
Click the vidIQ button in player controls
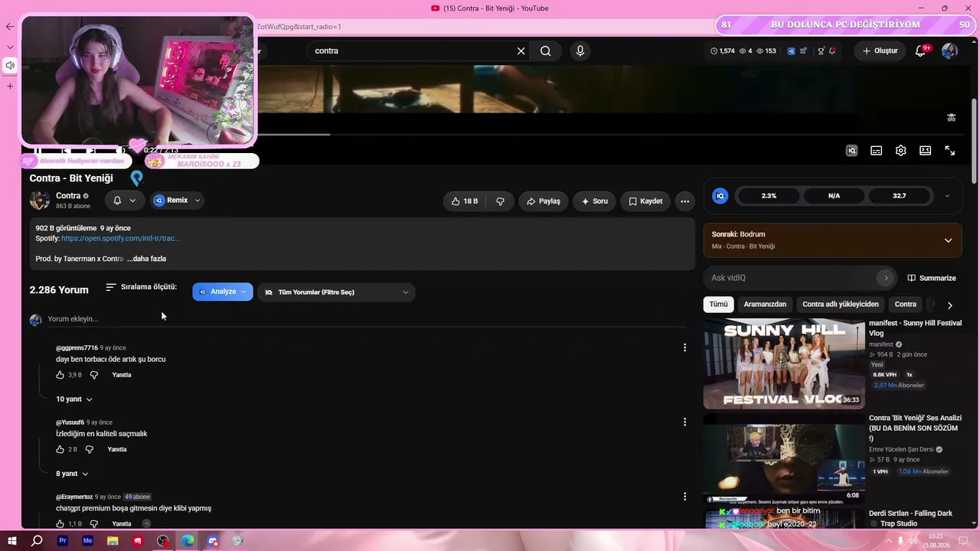click(851, 151)
